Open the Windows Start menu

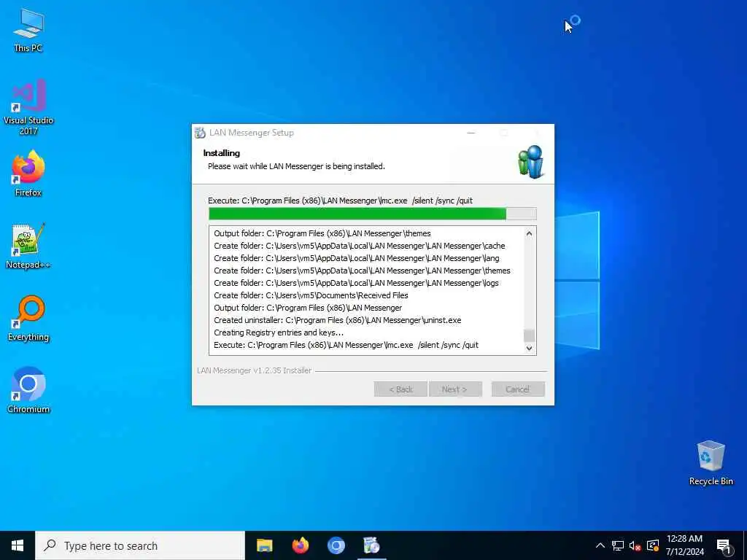click(x=18, y=545)
